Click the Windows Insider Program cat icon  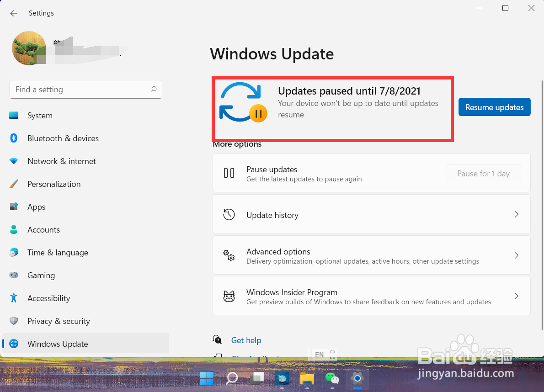point(229,297)
